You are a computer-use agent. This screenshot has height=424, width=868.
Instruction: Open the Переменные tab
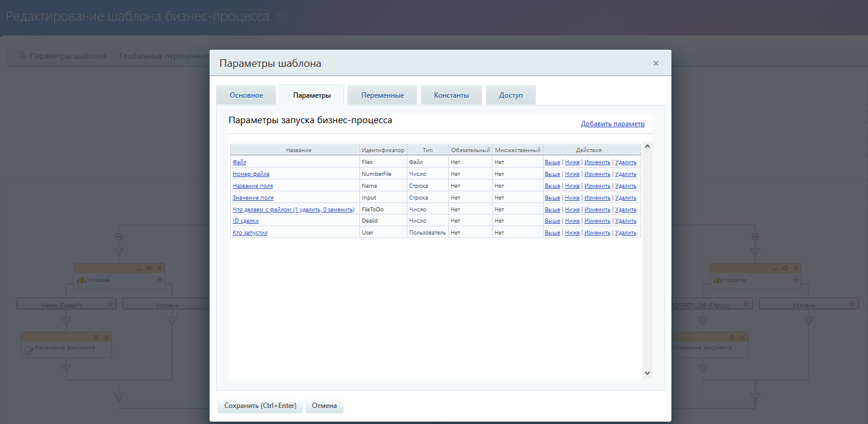[382, 95]
